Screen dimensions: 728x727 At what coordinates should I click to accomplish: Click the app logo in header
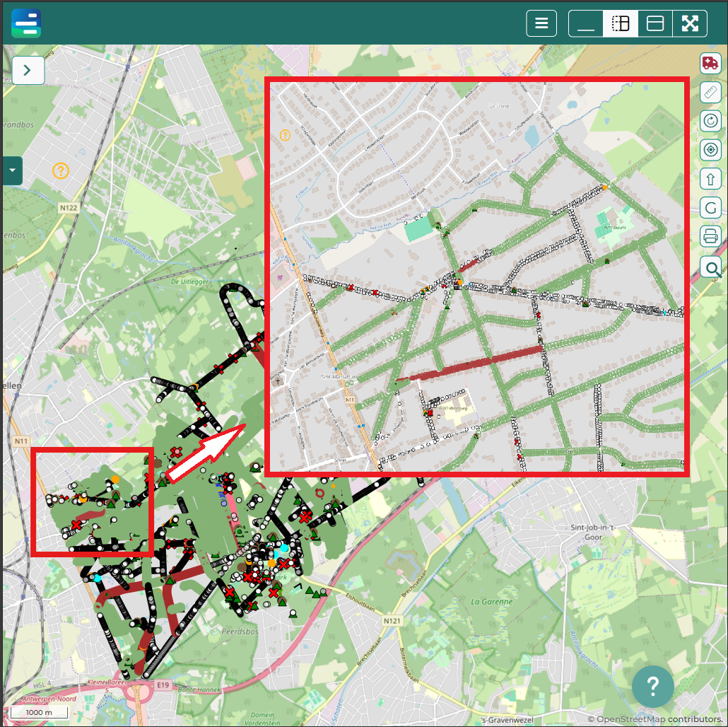(x=26, y=23)
